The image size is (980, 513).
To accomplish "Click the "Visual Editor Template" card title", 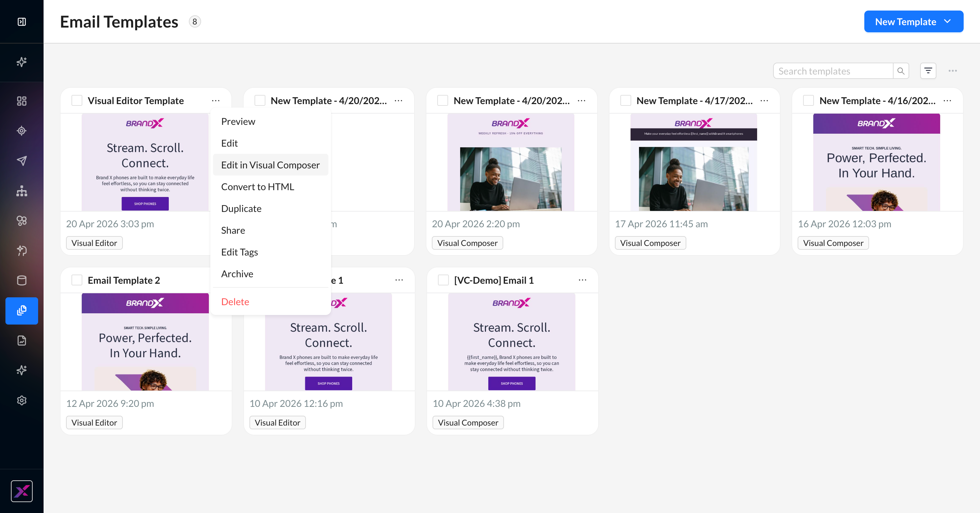I will 136,100.
